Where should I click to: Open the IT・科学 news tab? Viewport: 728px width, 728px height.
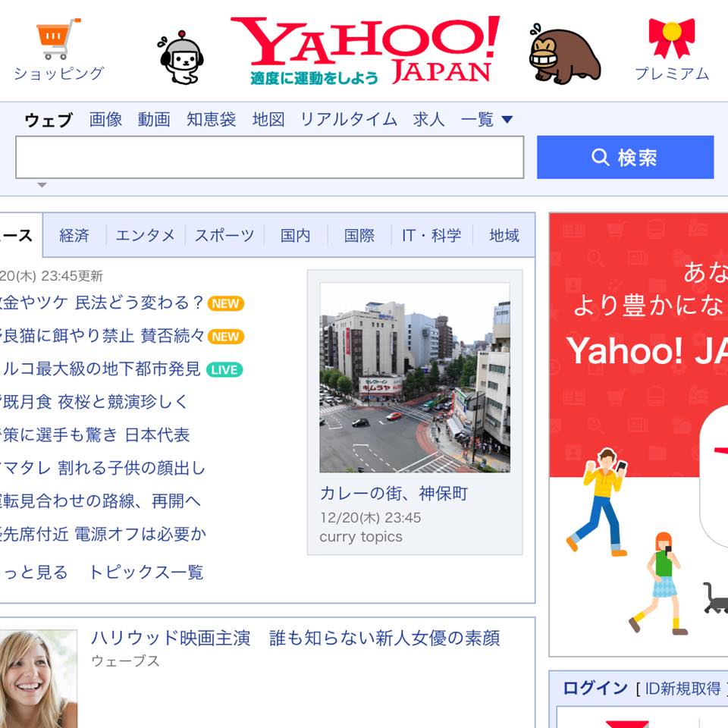point(431,235)
